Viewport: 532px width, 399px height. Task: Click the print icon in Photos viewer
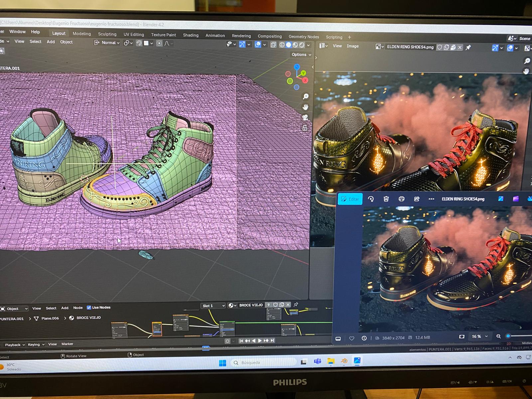[x=401, y=199]
